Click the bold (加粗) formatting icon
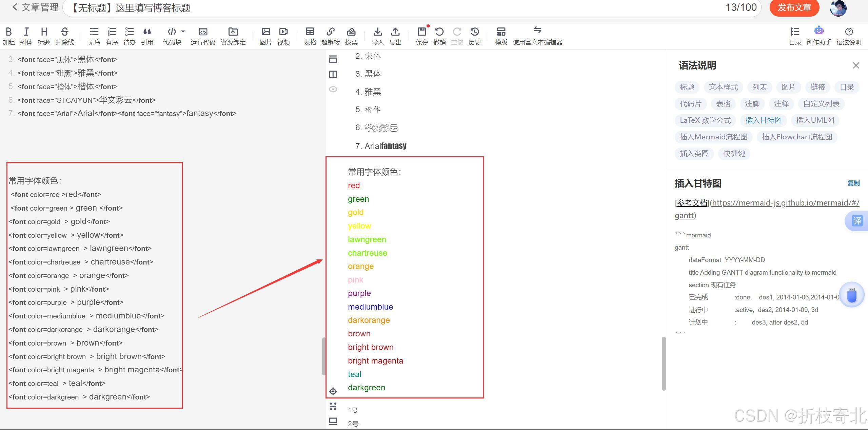The width and height of the screenshot is (868, 430). click(x=8, y=32)
